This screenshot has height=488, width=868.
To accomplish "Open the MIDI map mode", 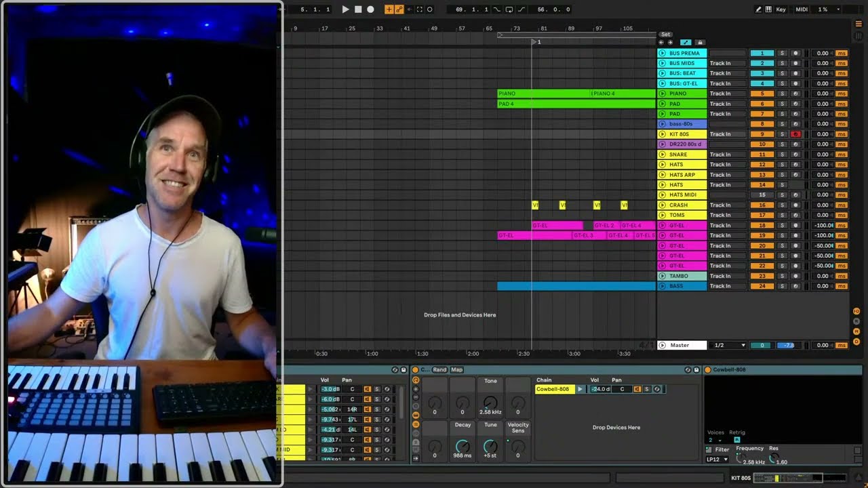I will (x=802, y=9).
